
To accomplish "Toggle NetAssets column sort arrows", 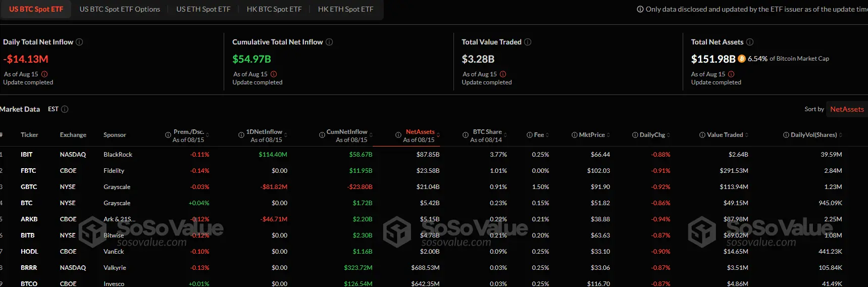I will coord(438,135).
